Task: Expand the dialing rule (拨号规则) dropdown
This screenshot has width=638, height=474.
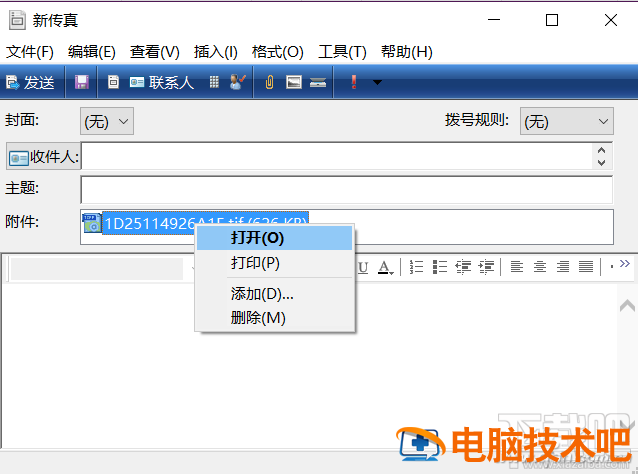Action: point(566,121)
